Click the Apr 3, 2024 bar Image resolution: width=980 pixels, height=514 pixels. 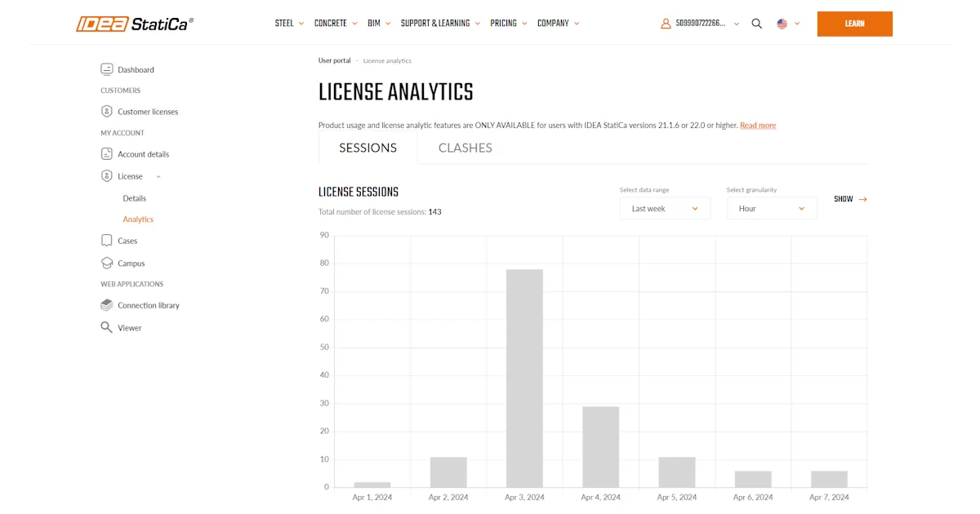[524, 379]
